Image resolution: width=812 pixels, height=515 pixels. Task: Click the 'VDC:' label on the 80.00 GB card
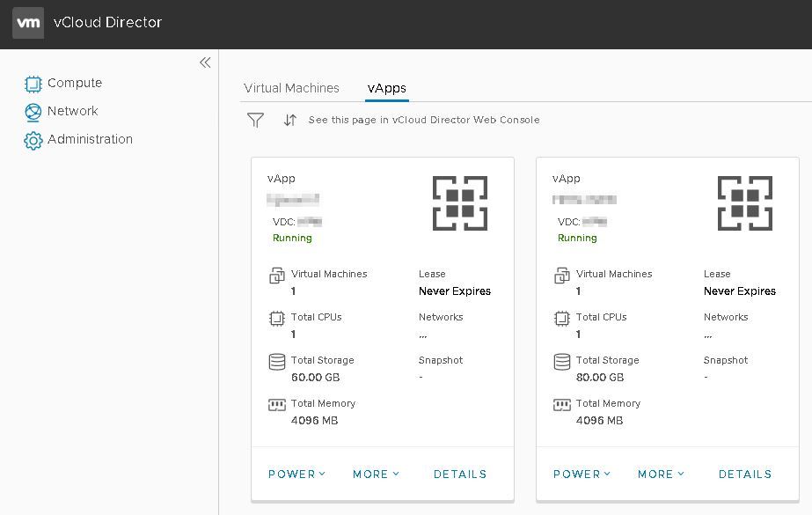pyautogui.click(x=568, y=222)
